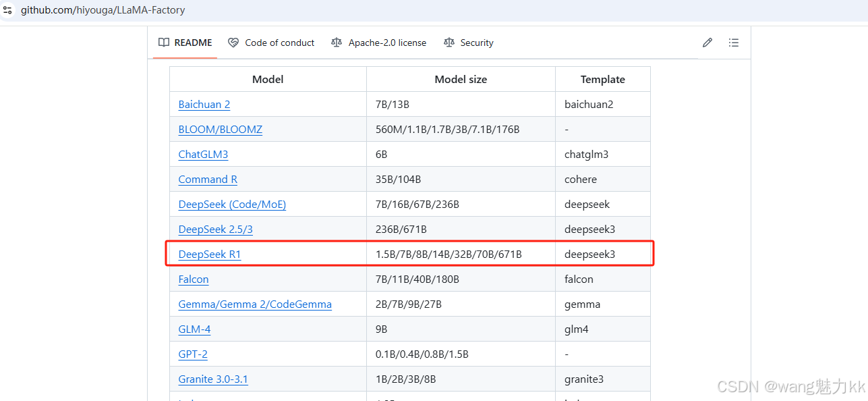Click the 560M/1.1B/1.7B/3B/7.1B/176B size cell
Screen dimensions: 868x401
click(461, 130)
